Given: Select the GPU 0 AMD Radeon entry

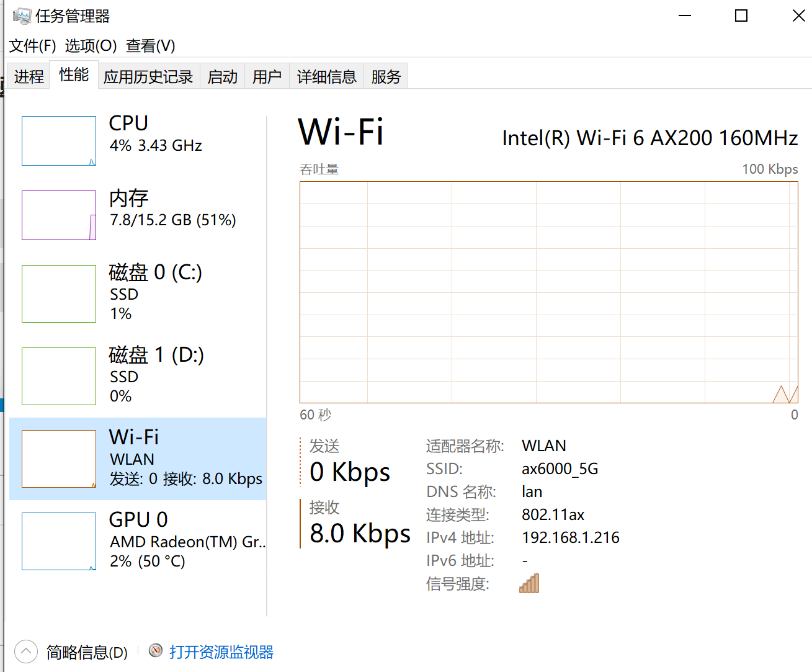Looking at the screenshot, I should tap(138, 540).
